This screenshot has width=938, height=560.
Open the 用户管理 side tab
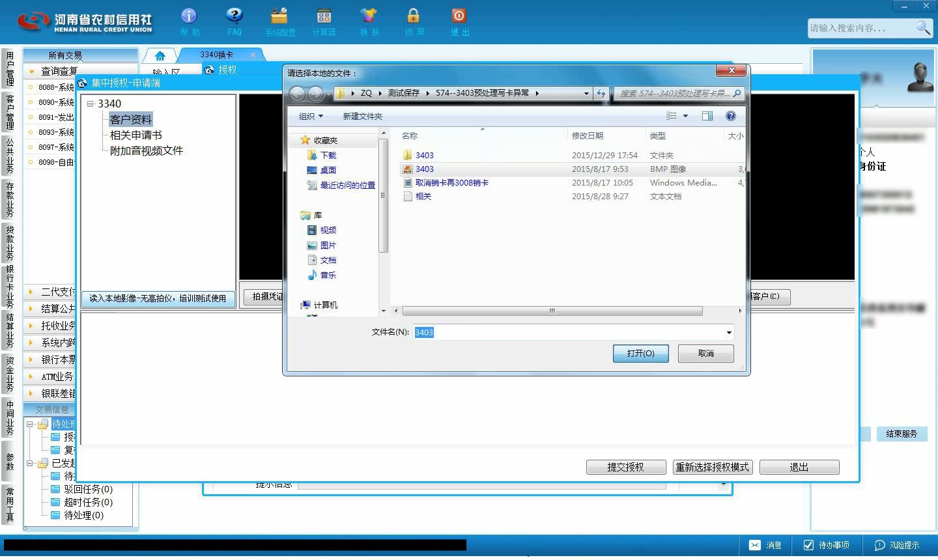(9, 69)
